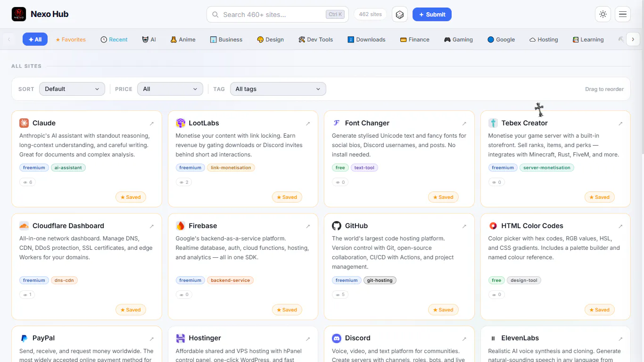Switch to the Favorites tab
The height and width of the screenshot is (362, 644).
[71, 40]
